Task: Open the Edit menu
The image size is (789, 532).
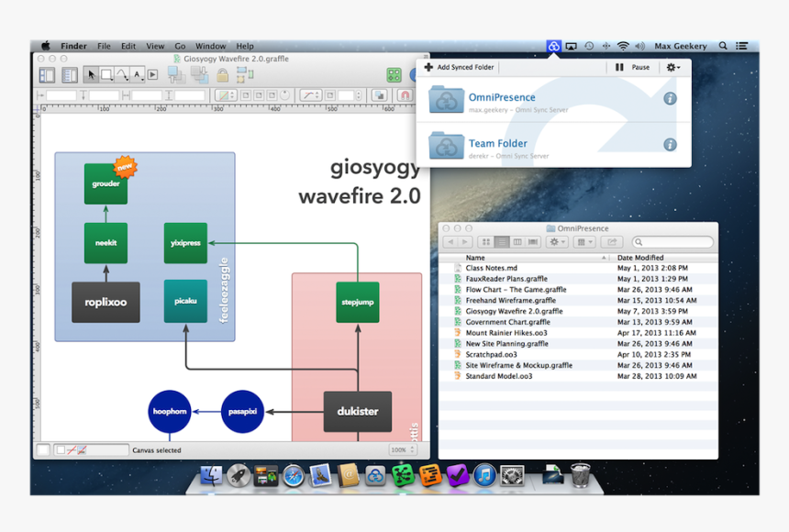Action: [128, 46]
